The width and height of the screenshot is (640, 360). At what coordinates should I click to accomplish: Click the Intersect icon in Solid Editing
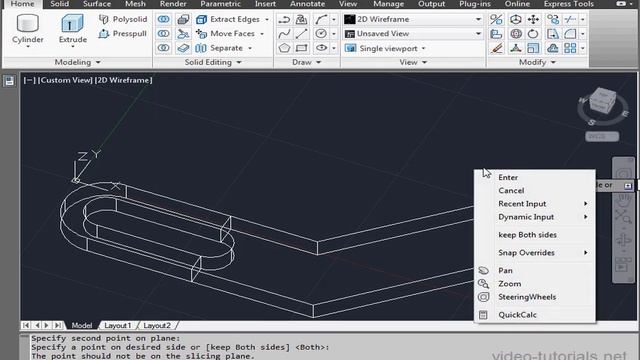164,48
